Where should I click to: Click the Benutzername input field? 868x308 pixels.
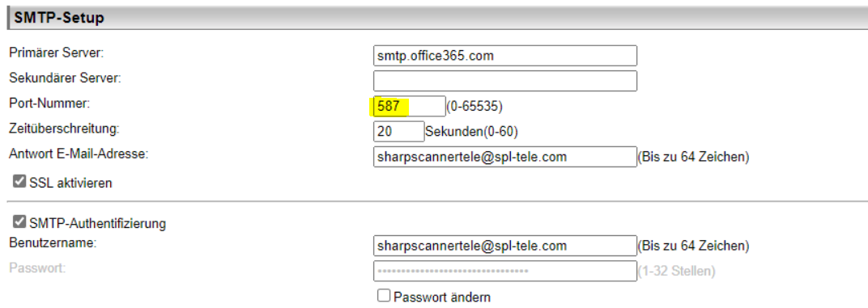[505, 246]
